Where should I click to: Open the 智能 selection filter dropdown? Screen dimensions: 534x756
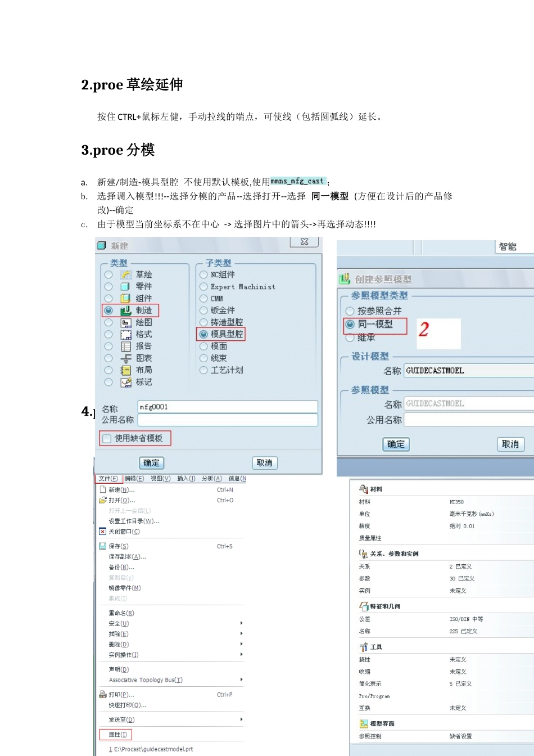click(514, 247)
